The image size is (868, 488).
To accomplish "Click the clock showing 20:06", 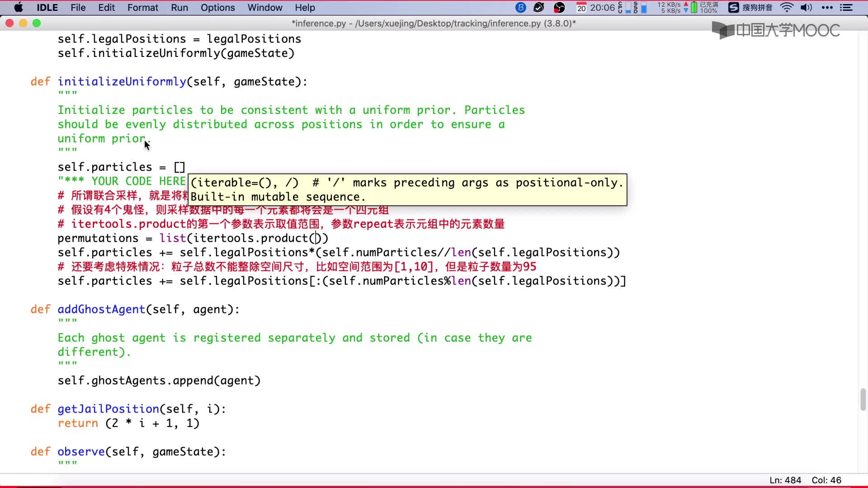I will 603,8.
